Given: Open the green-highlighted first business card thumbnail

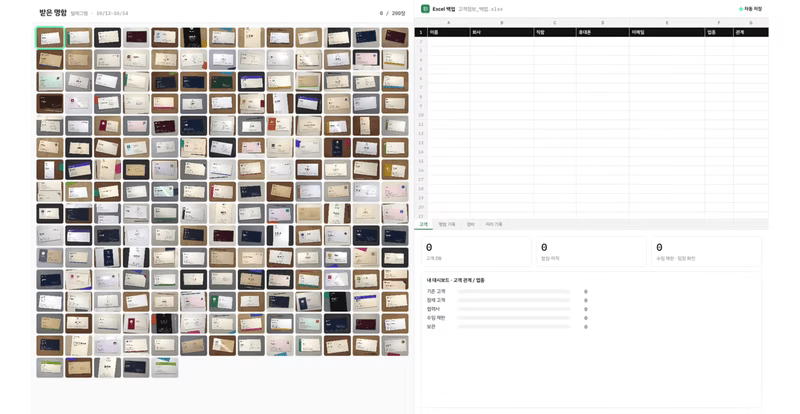Looking at the screenshot, I should [x=50, y=38].
